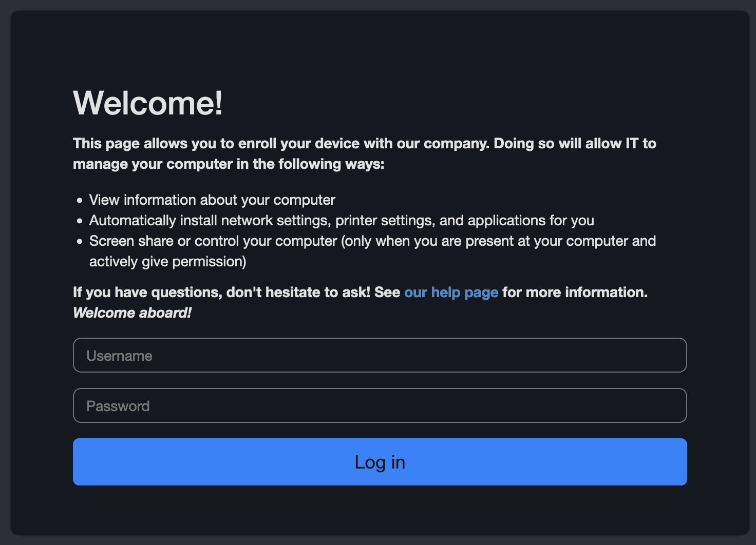Click the Username input field
The width and height of the screenshot is (756, 545).
point(380,355)
